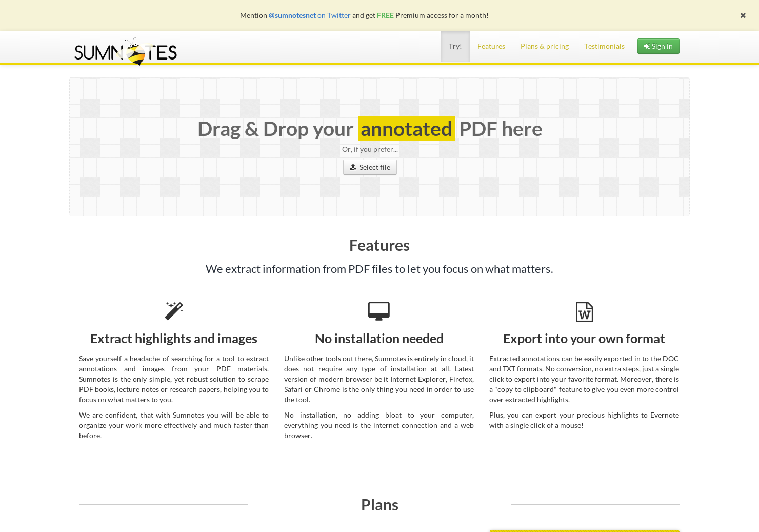The height and width of the screenshot is (532, 759).
Task: Click the Sumnotes bee logo
Action: (125, 50)
